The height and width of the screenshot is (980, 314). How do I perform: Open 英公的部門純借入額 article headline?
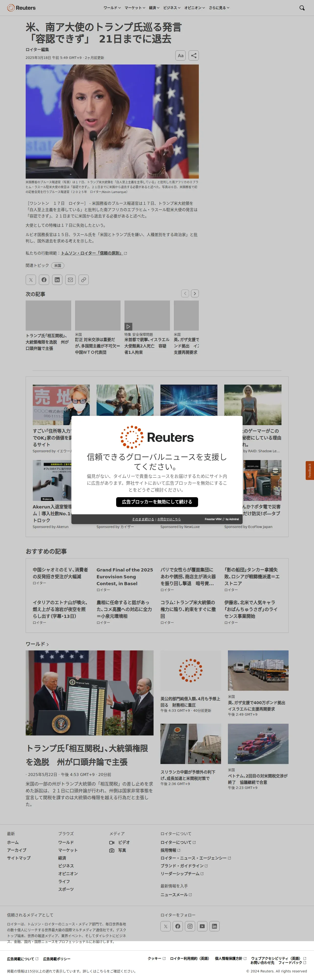(190, 701)
